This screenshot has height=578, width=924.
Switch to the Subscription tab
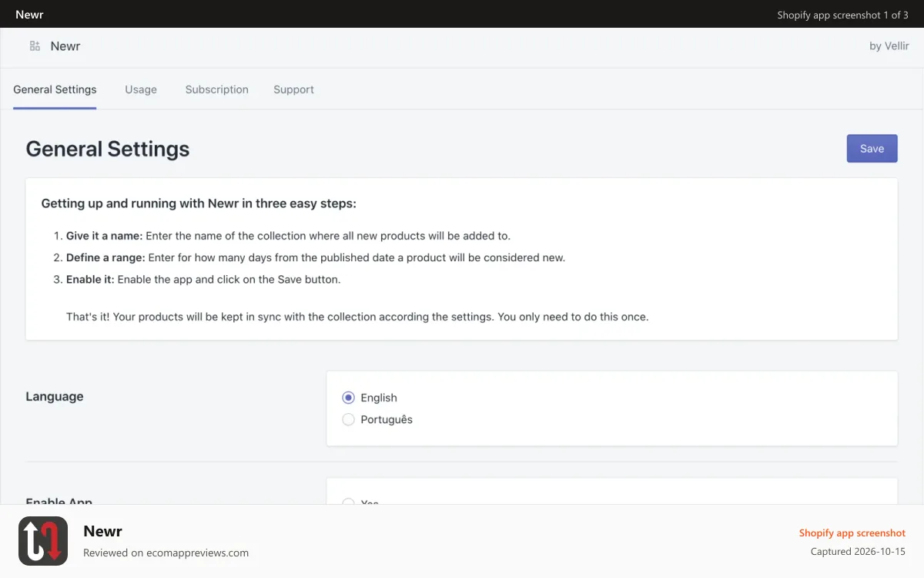pyautogui.click(x=217, y=89)
